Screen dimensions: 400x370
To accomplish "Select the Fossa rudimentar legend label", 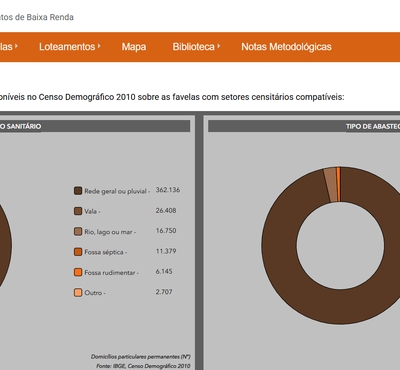I will [111, 273].
